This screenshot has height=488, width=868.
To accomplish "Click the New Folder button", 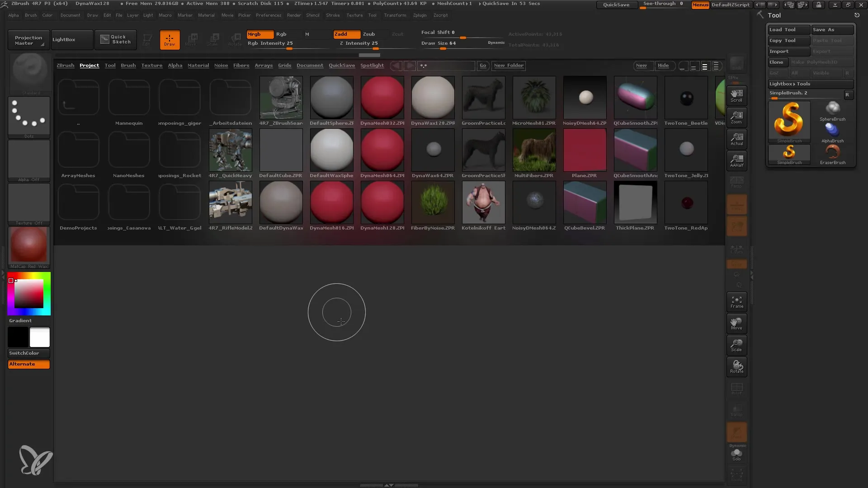I will [x=508, y=65].
